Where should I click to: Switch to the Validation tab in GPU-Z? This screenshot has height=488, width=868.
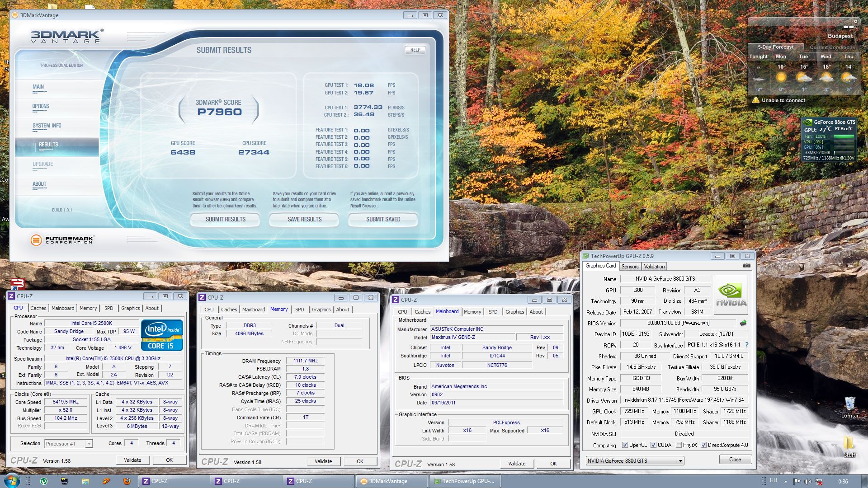pos(654,267)
